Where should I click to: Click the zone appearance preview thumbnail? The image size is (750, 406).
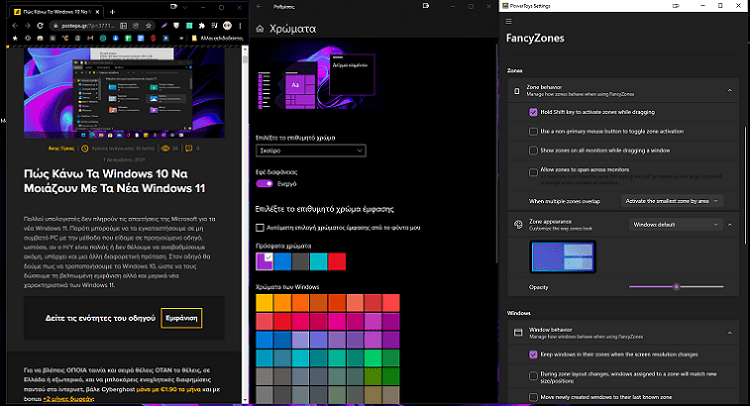[x=562, y=257]
